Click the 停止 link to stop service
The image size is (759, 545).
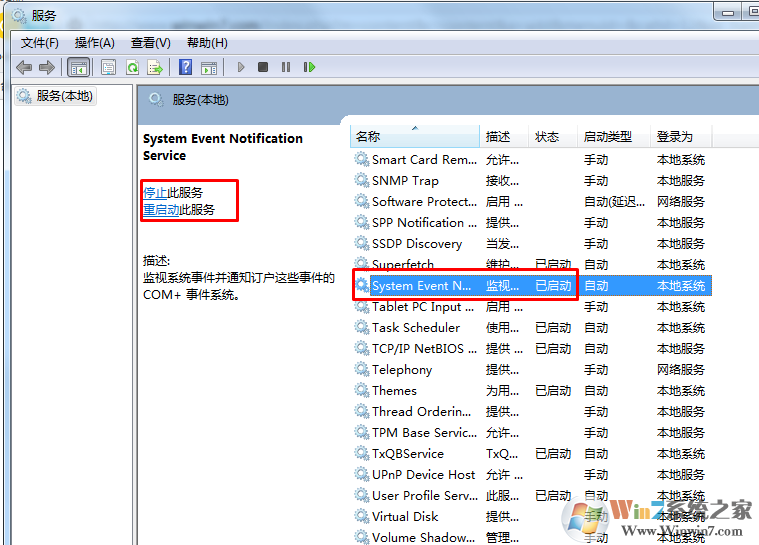pos(155,193)
